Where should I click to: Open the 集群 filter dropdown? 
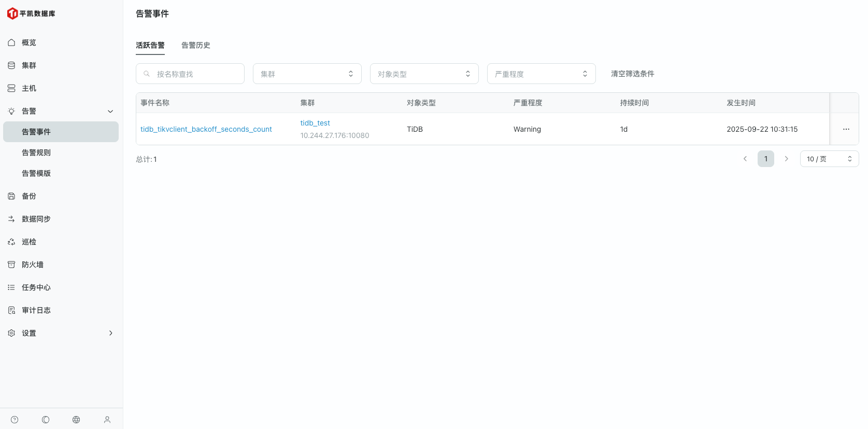click(x=307, y=74)
